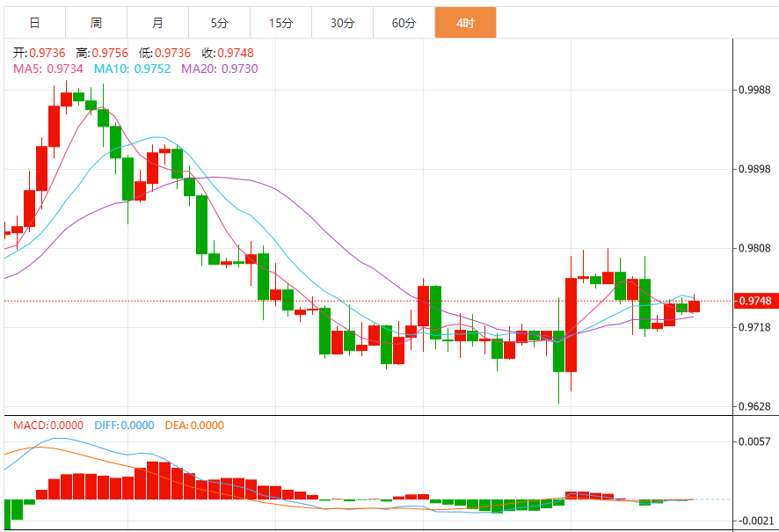The height and width of the screenshot is (532, 779).
Task: Switch to the 5分 timeframe tab
Action: pyautogui.click(x=219, y=23)
